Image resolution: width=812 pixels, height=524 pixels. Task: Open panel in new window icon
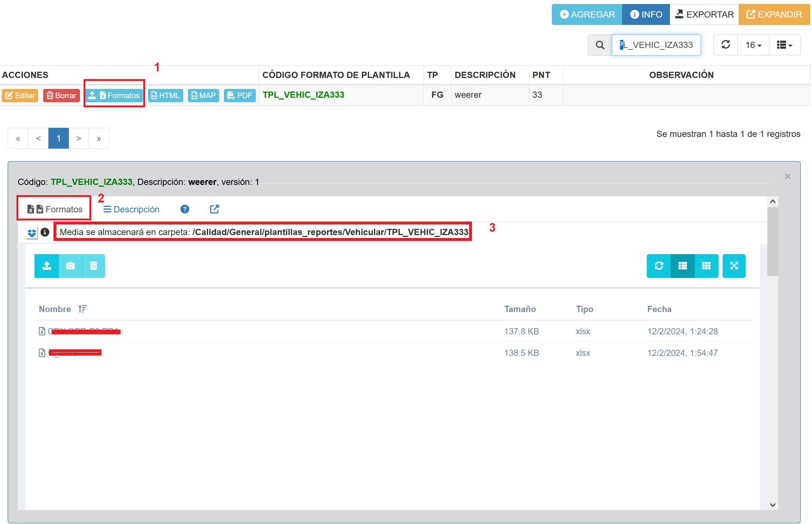coord(214,209)
